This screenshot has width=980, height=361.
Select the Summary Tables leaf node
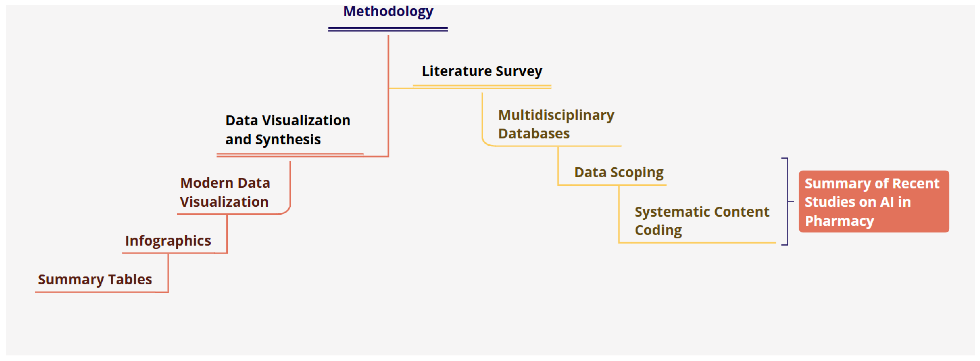[95, 279]
